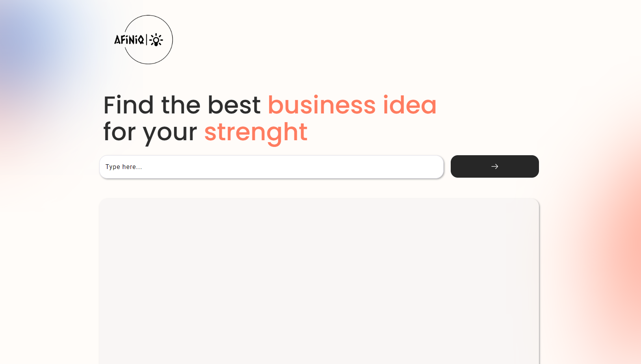The height and width of the screenshot is (364, 641).
Task: Click the left side of the dark submit button
Action: (465, 167)
